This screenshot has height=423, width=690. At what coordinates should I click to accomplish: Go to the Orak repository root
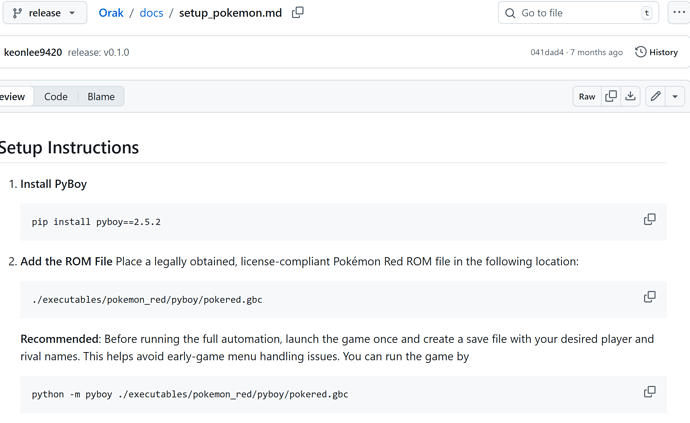111,13
